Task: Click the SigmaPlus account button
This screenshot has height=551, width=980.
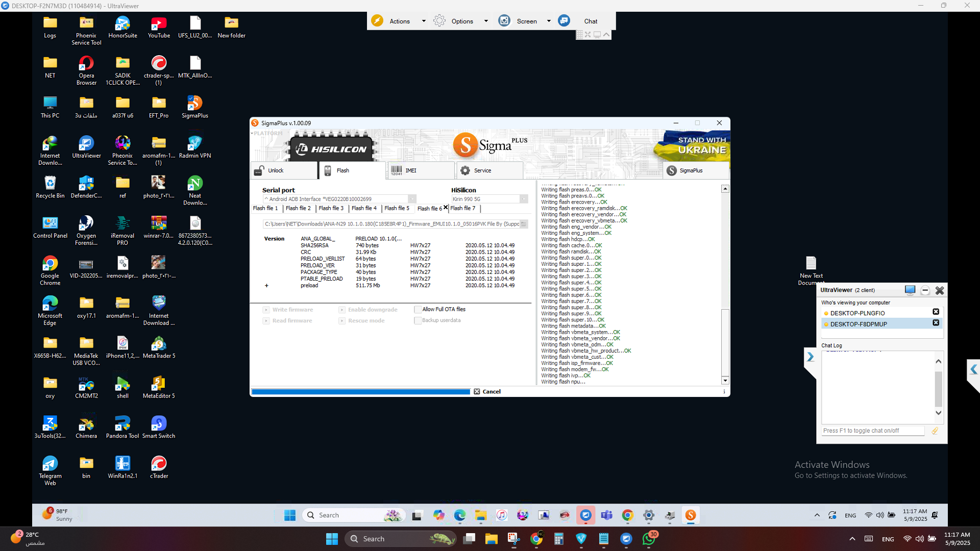Action: pyautogui.click(x=696, y=170)
